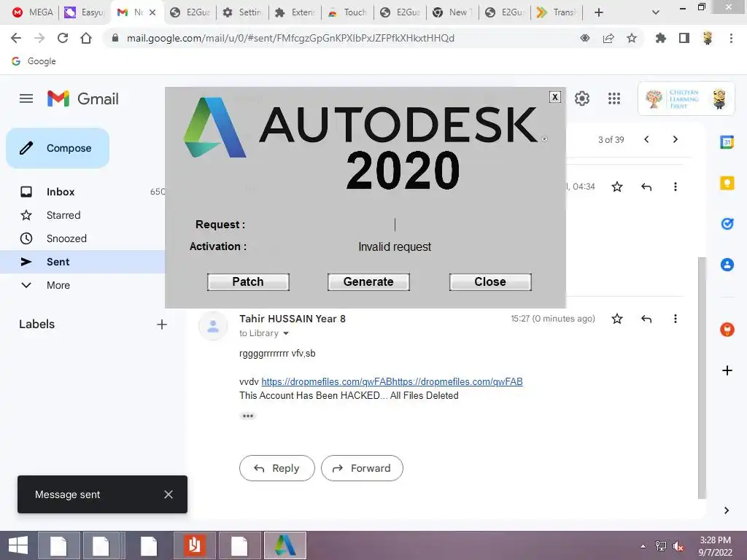Create a new label with plus icon
Image resolution: width=747 pixels, height=560 pixels.
(x=162, y=324)
